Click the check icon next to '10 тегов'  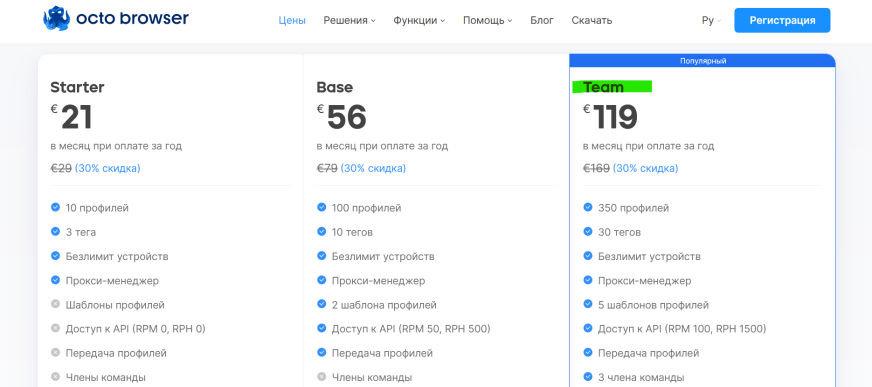tap(321, 231)
